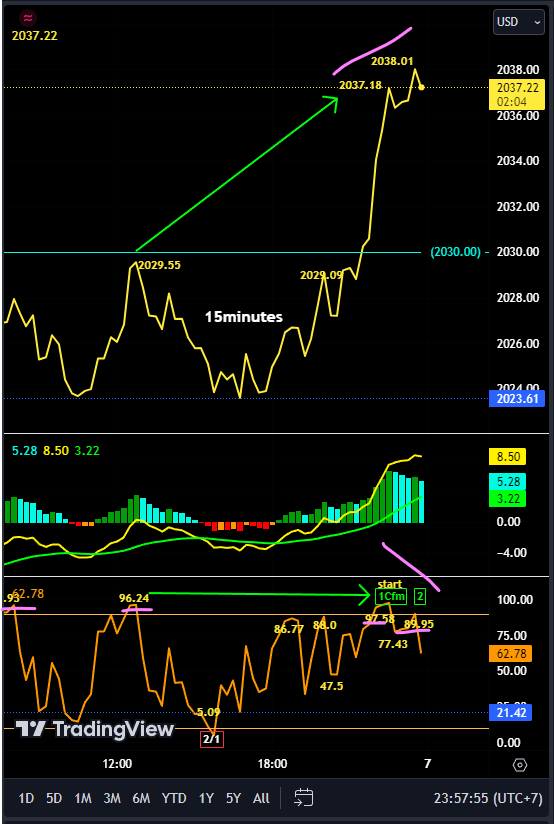This screenshot has height=824, width=554.
Task: Click the 23:57:55 (UTC+7) timezone clock
Action: pos(488,798)
